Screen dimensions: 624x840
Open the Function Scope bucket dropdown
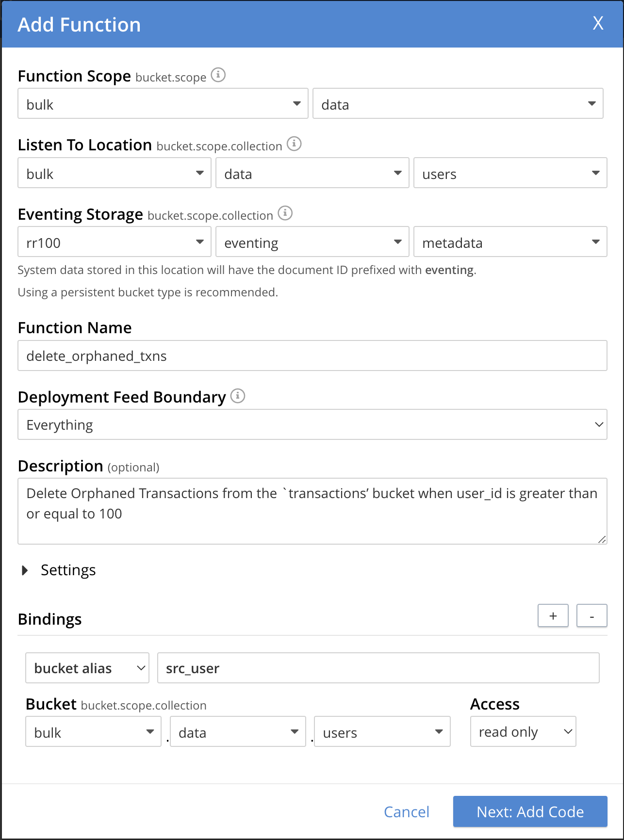click(x=163, y=104)
